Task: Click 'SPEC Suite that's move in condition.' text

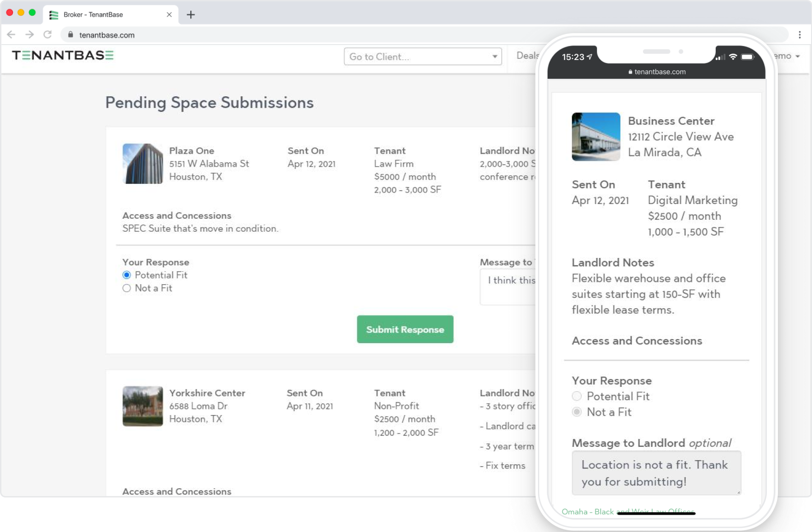Action: [200, 228]
